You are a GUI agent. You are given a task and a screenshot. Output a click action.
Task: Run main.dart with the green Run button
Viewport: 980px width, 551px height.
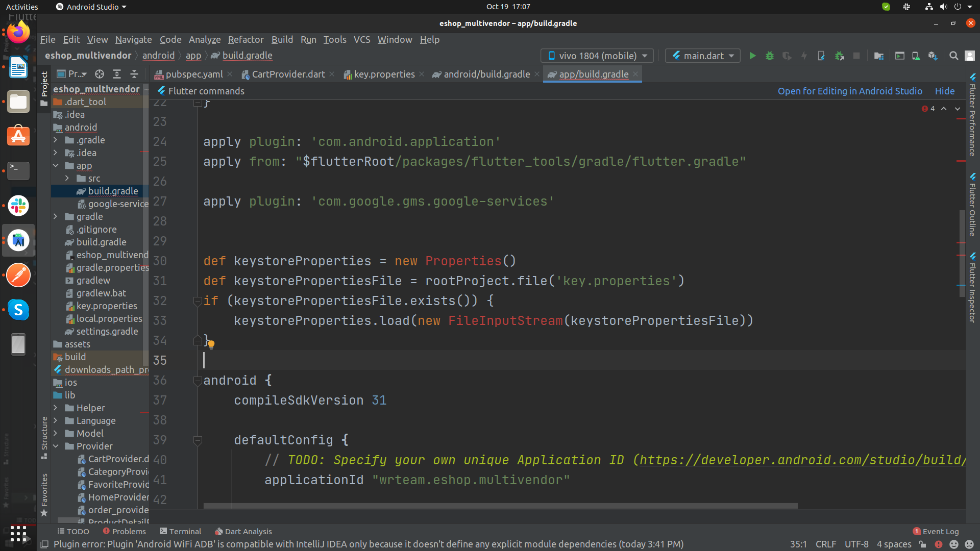pos(752,56)
